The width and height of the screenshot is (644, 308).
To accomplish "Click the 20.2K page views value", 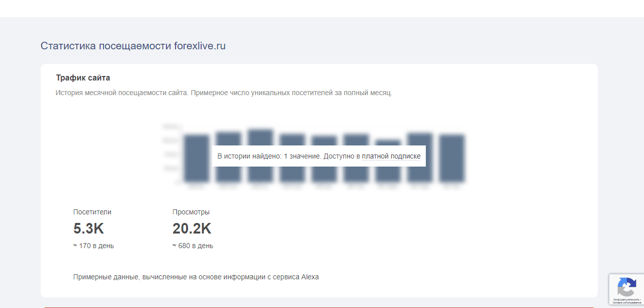I will pyautogui.click(x=192, y=228).
